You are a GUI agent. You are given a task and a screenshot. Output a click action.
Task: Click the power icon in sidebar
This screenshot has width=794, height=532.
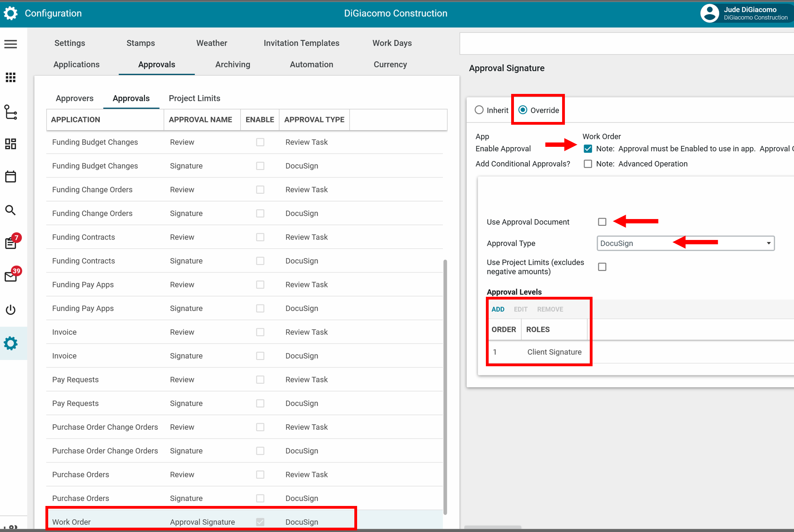[11, 310]
